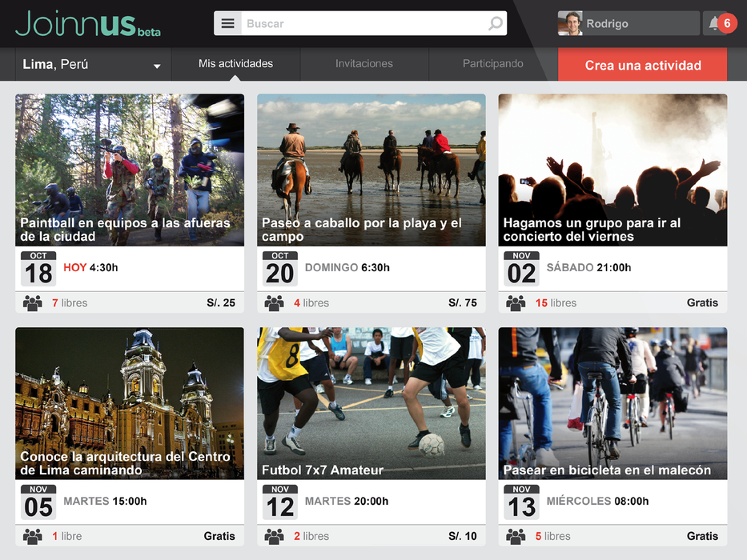The image size is (747, 560).
Task: Switch to the Mis actividades tab
Action: point(236,64)
